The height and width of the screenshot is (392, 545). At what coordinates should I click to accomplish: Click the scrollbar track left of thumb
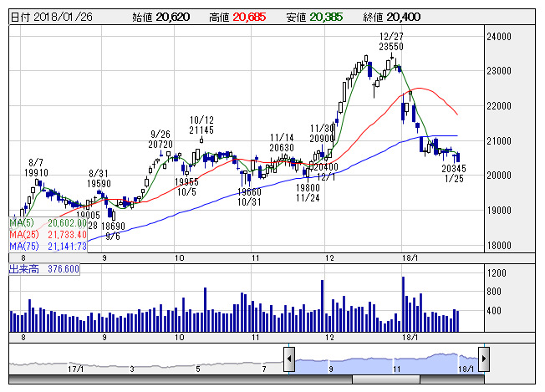[x=181, y=379]
